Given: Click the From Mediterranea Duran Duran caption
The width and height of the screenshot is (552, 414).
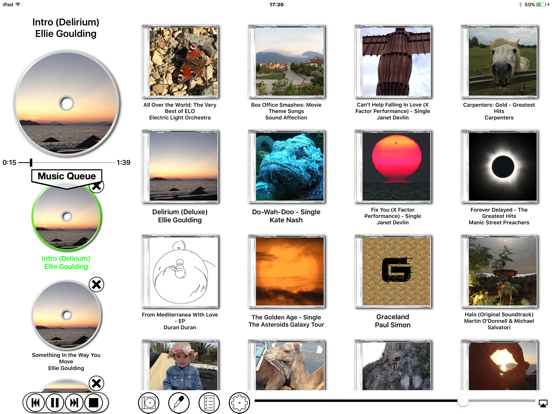Looking at the screenshot, I should click(x=180, y=321).
